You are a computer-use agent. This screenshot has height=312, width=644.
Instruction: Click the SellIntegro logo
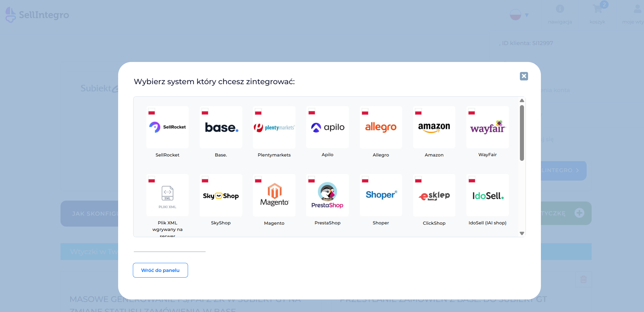point(37,15)
